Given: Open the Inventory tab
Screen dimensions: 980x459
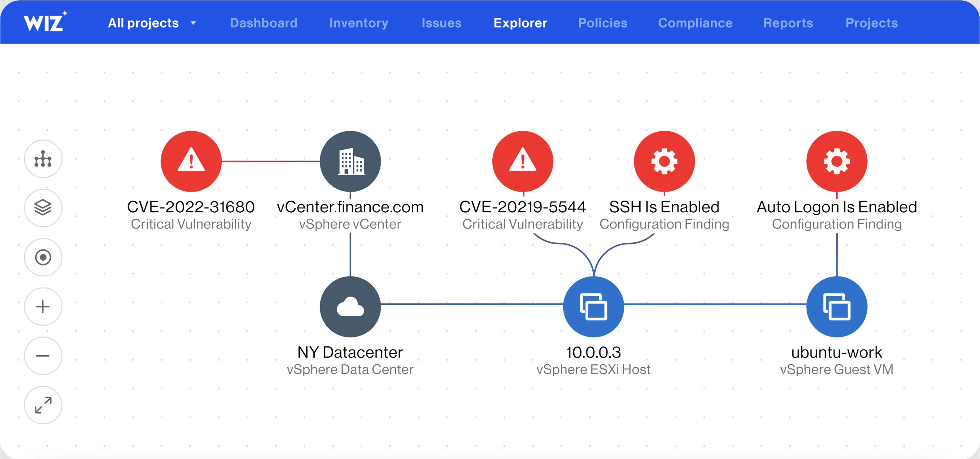Looking at the screenshot, I should (x=359, y=23).
